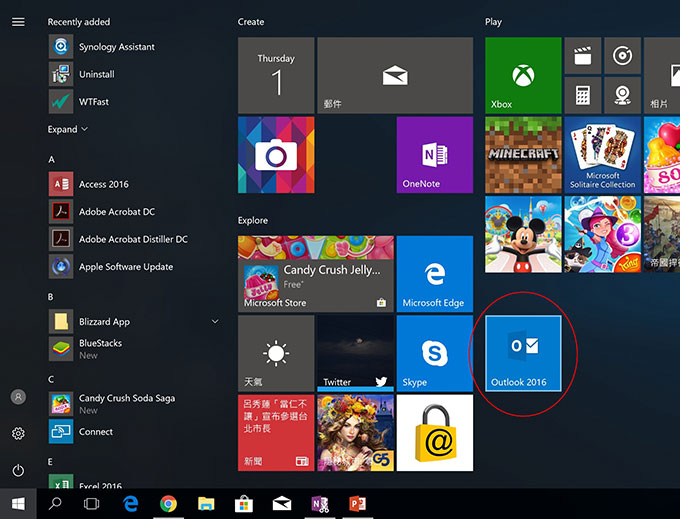Open the Xbox tile
The width and height of the screenshot is (680, 519).
pyautogui.click(x=523, y=75)
